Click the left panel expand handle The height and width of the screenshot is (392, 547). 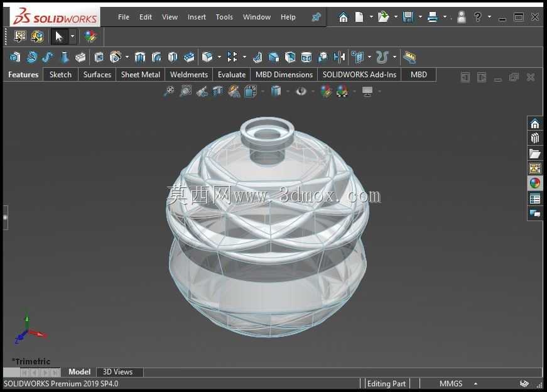(x=5, y=217)
